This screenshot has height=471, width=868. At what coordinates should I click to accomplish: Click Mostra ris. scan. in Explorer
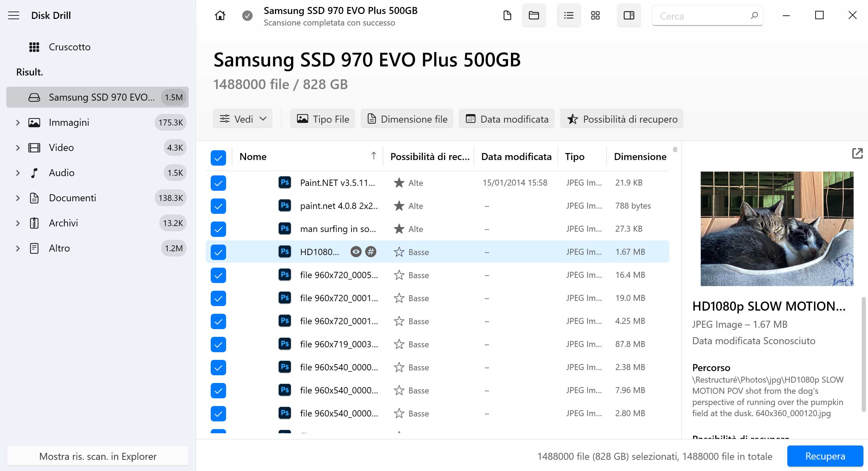coord(97,456)
